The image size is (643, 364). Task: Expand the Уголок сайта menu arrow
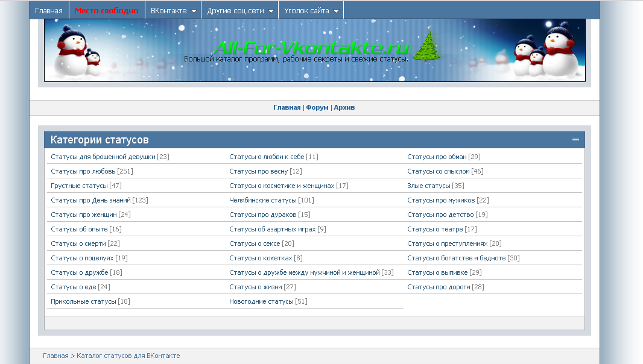[x=336, y=11]
